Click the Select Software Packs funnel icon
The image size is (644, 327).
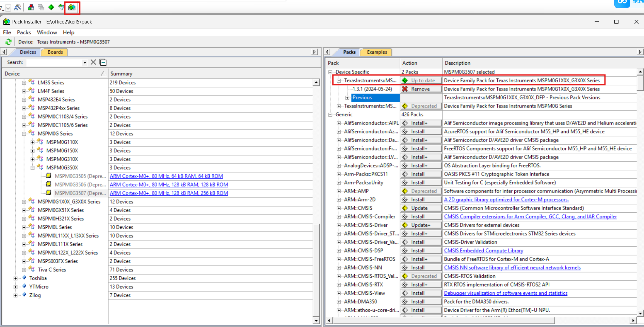click(x=61, y=7)
